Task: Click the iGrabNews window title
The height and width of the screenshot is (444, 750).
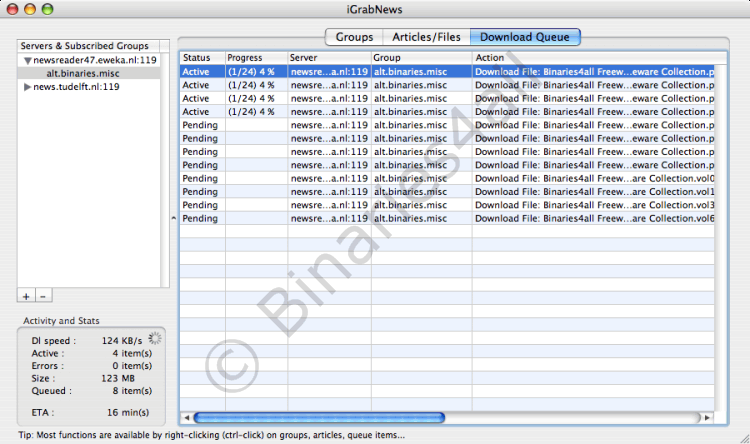Action: (x=375, y=9)
